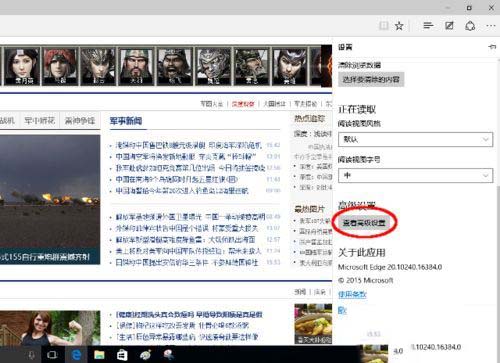The height and width of the screenshot is (363, 500).
Task: Click the green-hat bearded general portrait
Action: pyautogui.click(x=137, y=66)
